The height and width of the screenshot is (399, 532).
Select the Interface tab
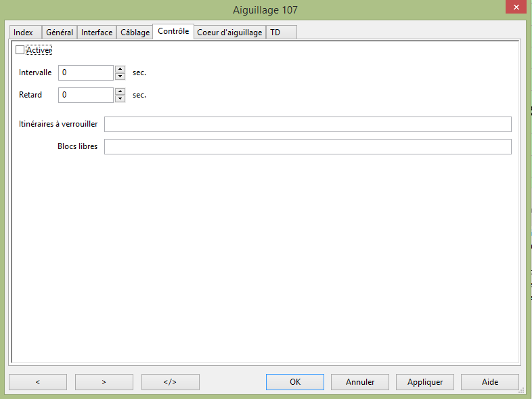97,33
